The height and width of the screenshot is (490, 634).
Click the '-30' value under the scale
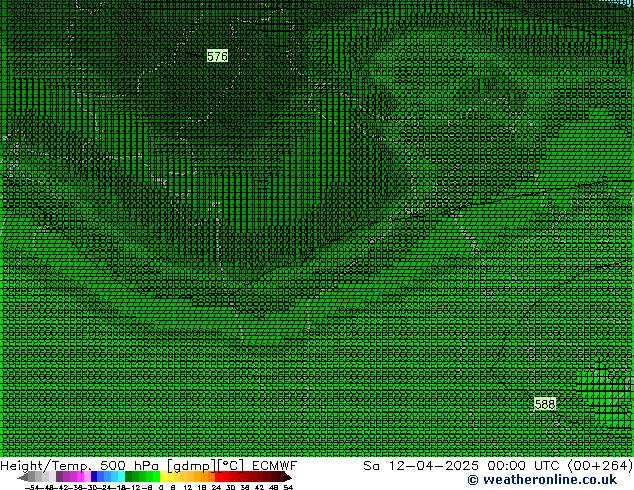pyautogui.click(x=91, y=487)
